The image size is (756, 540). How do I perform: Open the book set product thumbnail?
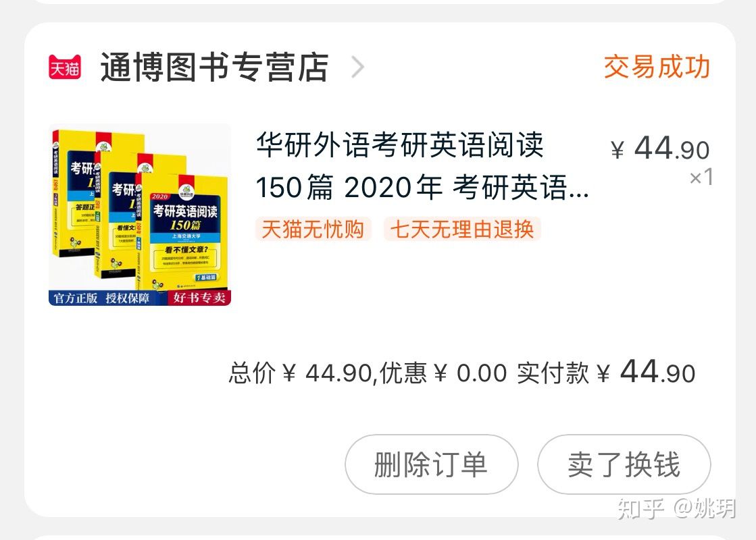click(140, 215)
